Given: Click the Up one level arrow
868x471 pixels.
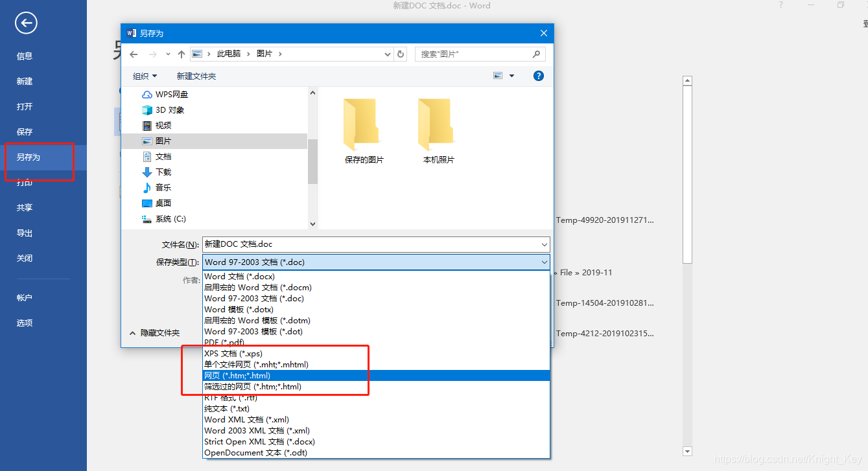Looking at the screenshot, I should click(x=182, y=54).
